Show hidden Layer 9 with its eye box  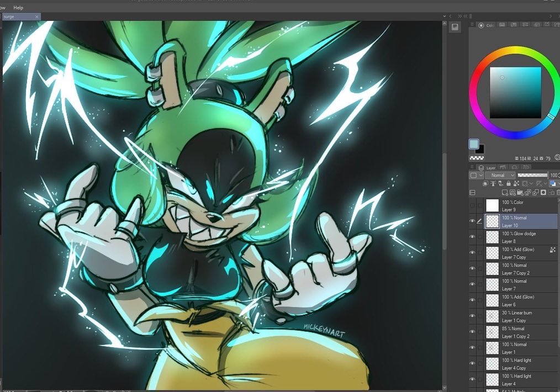tap(472, 205)
